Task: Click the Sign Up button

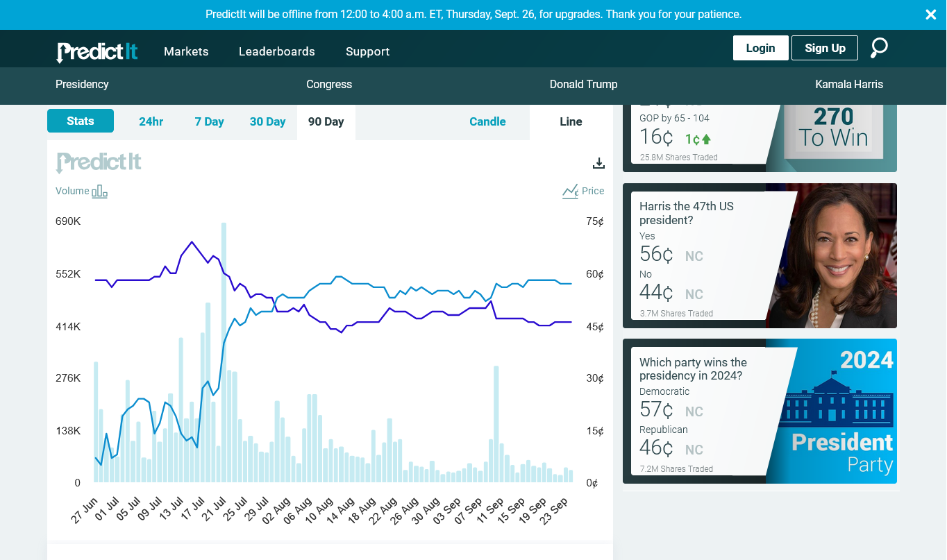Action: point(825,48)
